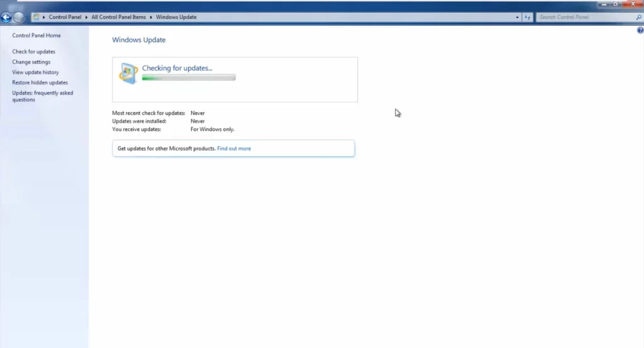Click the Checking for updates heading

tap(177, 68)
